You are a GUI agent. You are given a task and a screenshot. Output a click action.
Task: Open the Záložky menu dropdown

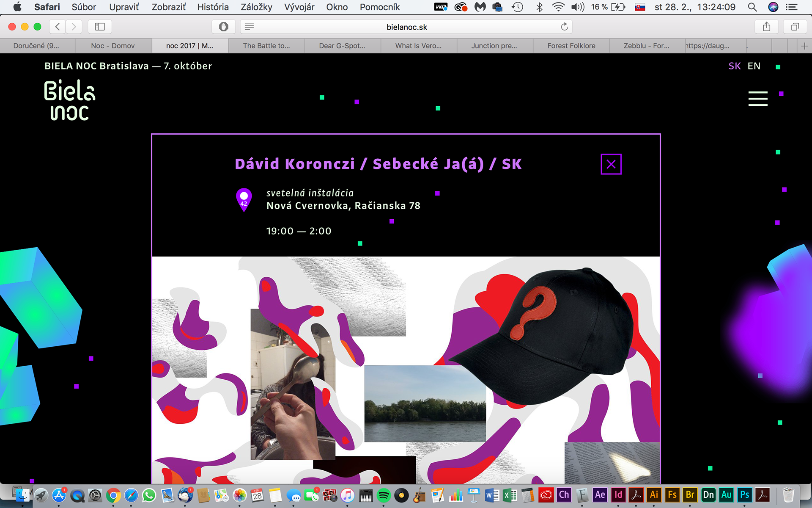[x=256, y=7]
